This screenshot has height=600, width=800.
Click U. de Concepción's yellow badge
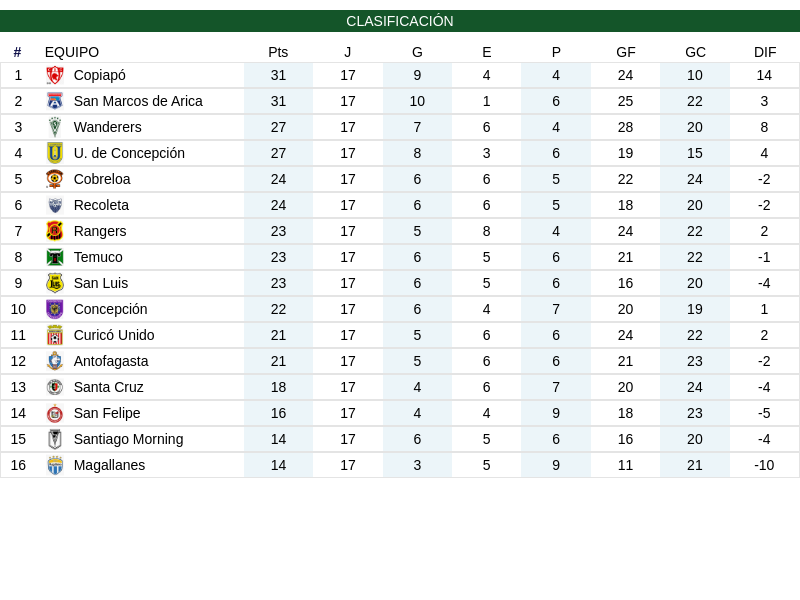[55, 154]
